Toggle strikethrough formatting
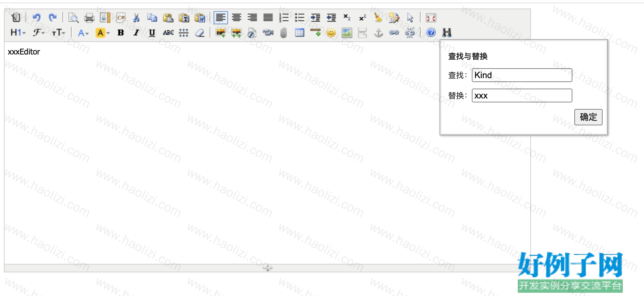The width and height of the screenshot is (644, 296). coord(168,32)
